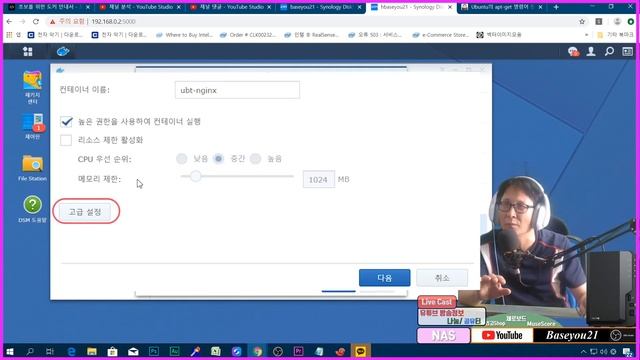Open e-Commerce Store bookmark
The width and height of the screenshot is (640, 360).
(x=441, y=35)
